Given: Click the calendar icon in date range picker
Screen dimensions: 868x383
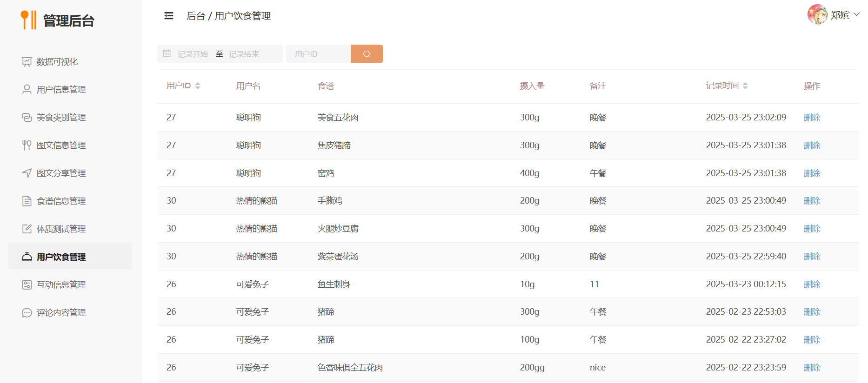Looking at the screenshot, I should click(x=167, y=53).
